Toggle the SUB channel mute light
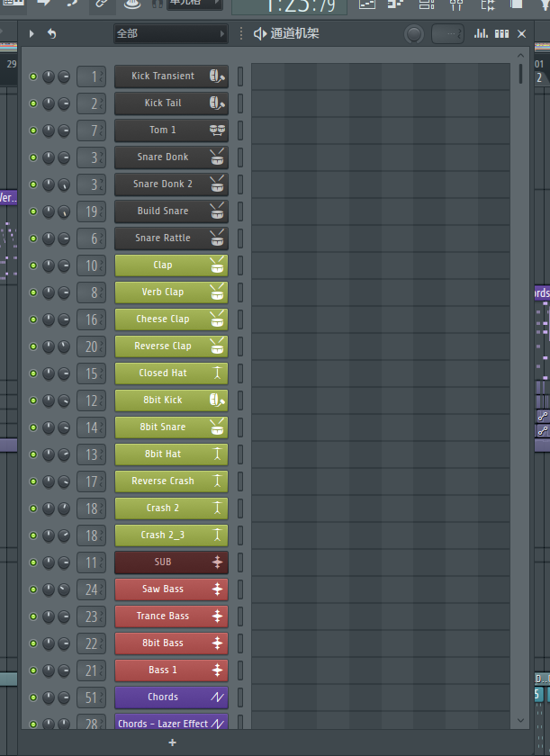 click(x=33, y=562)
